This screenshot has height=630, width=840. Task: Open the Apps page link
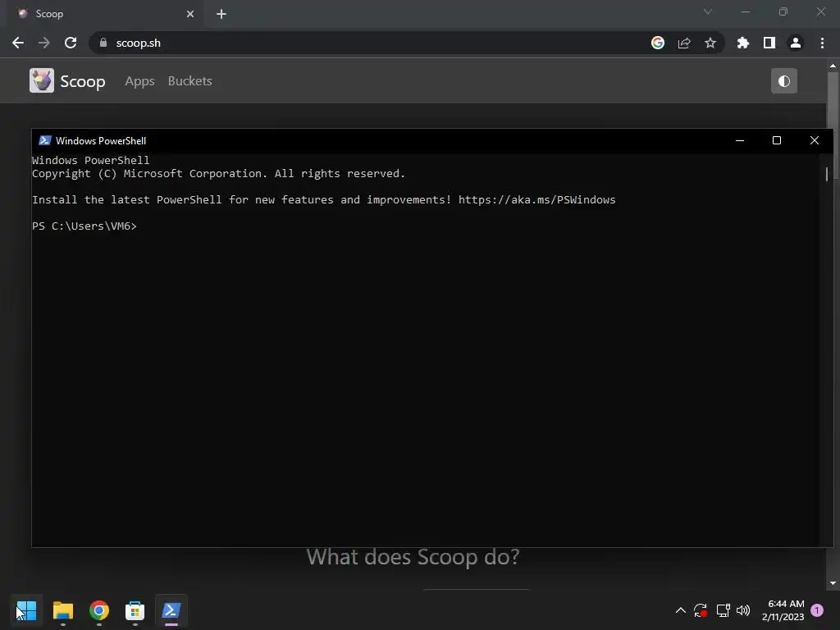click(x=139, y=81)
